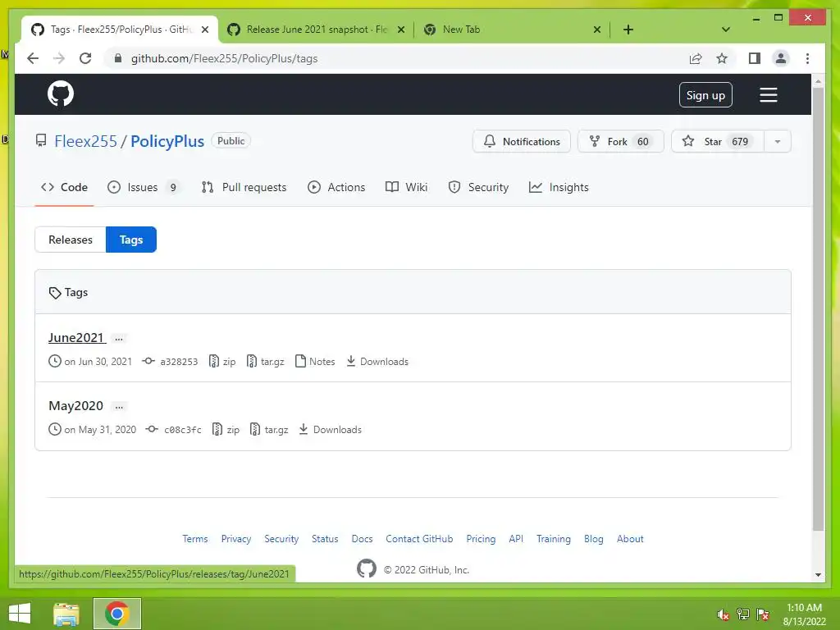Click the Sign up button
Image resolution: width=840 pixels, height=630 pixels.
705,95
